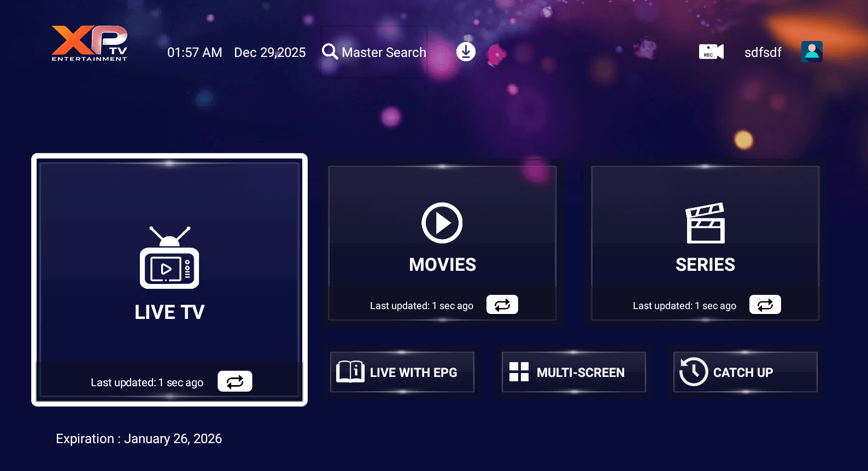Refresh the Movies content list
This screenshot has height=471, width=868.
[x=502, y=305]
